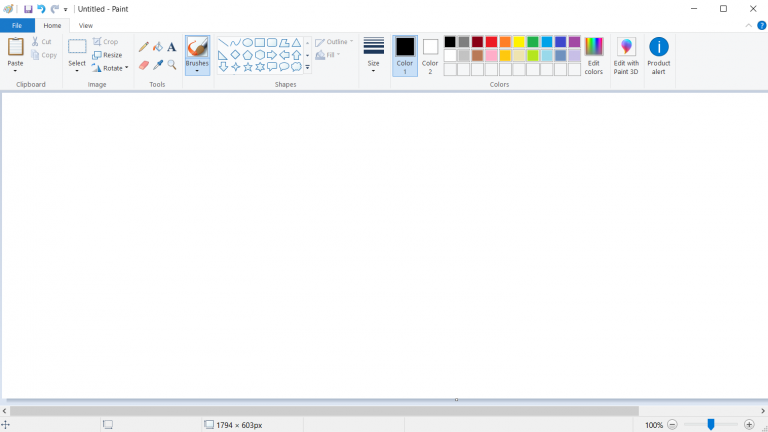Viewport: 768px width, 432px height.
Task: Select the Pencil tool
Action: 144,47
